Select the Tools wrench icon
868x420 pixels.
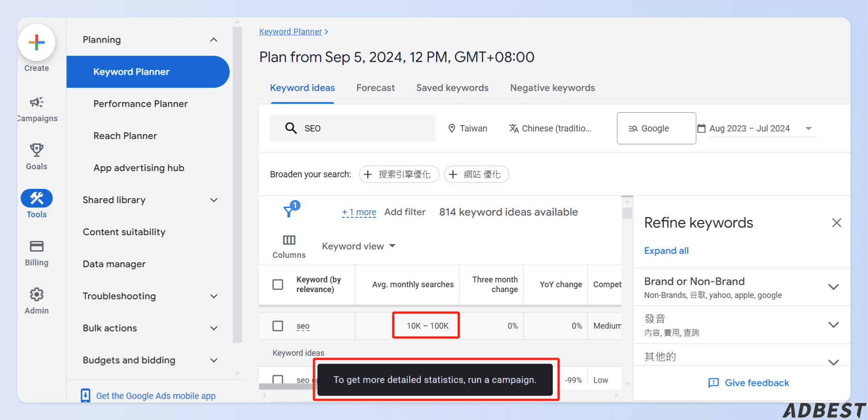(37, 198)
